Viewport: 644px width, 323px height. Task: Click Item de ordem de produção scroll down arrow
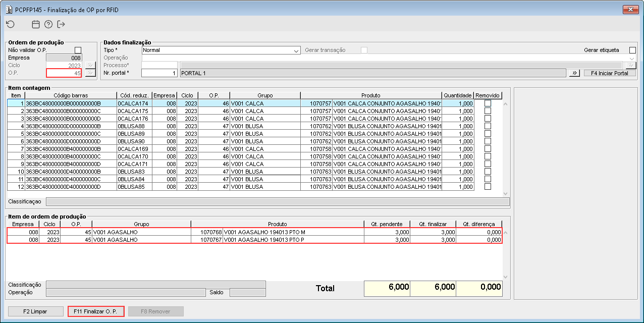pos(506,277)
